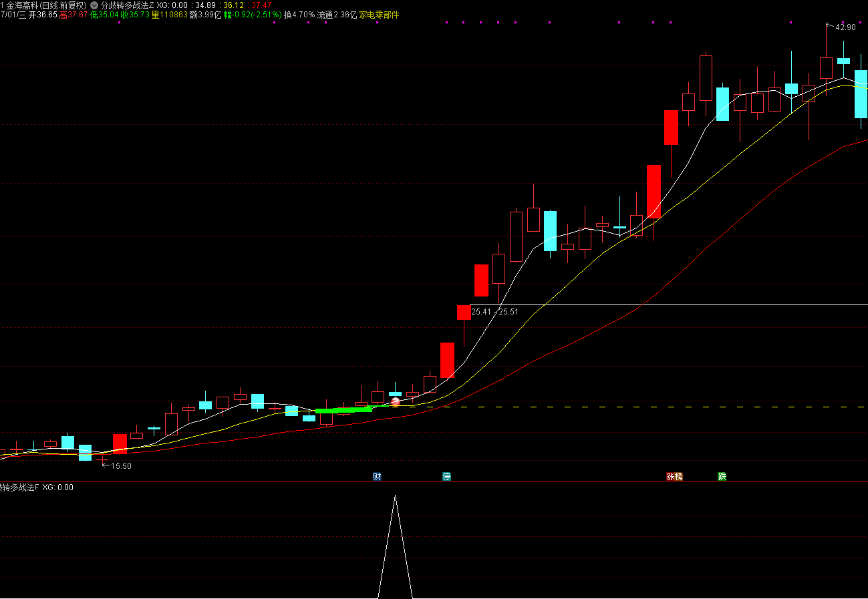Click the turnover amount 额3.99亿

tap(205, 15)
